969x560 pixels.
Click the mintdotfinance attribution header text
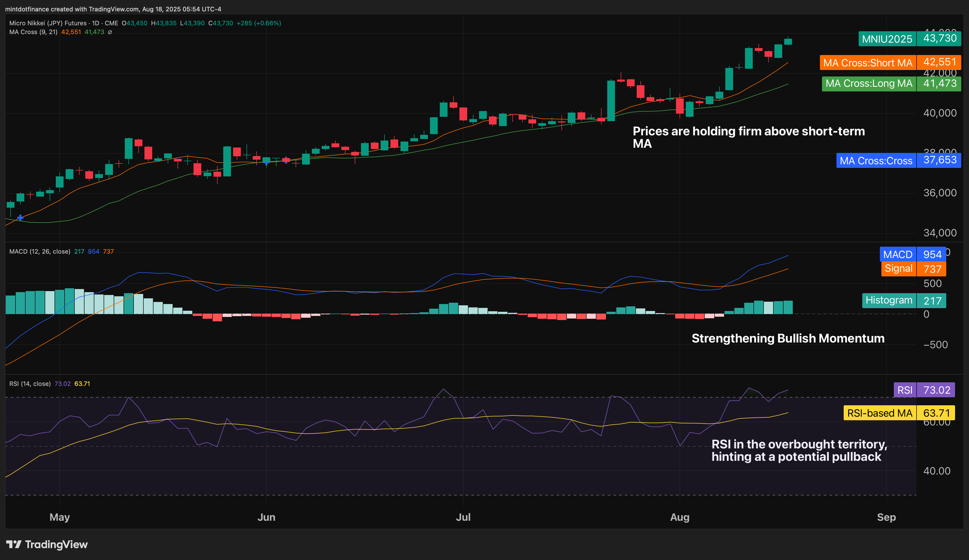coord(113,9)
